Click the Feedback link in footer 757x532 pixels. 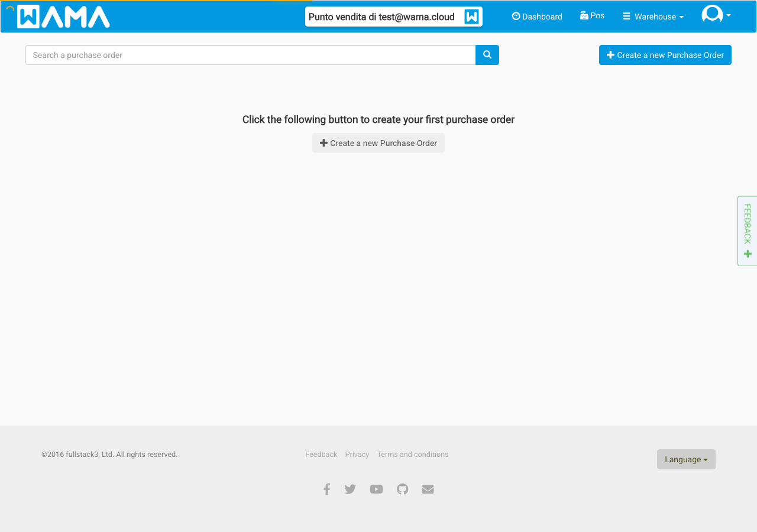321,455
